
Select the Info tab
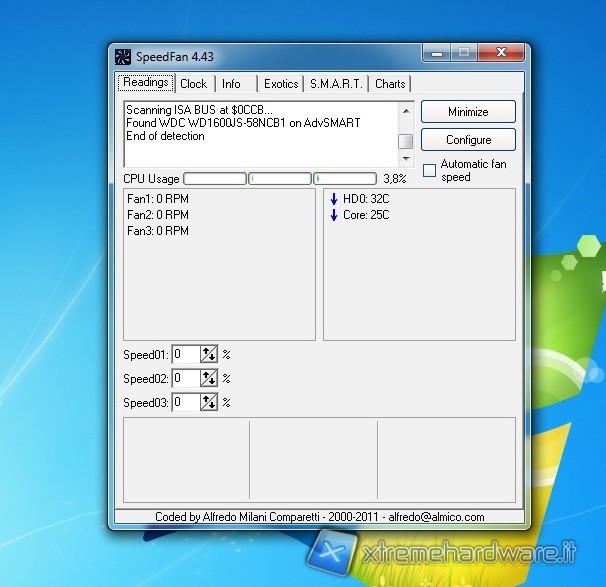pyautogui.click(x=231, y=84)
